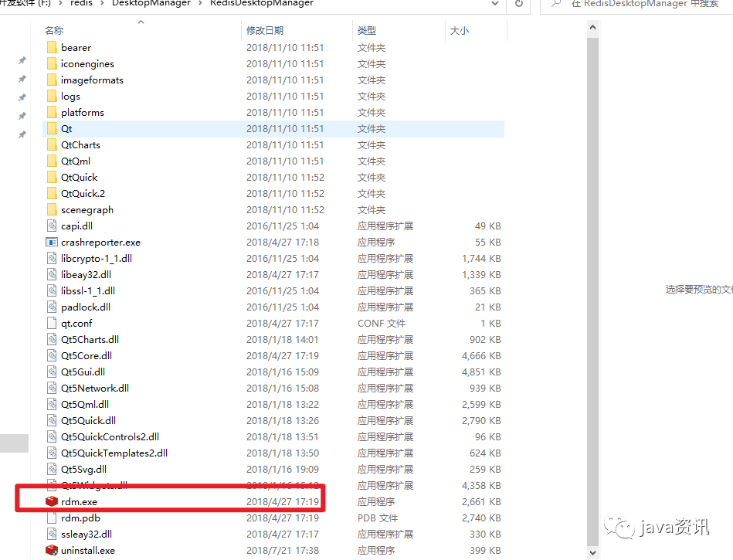Select the Qt folder name

[x=66, y=128]
